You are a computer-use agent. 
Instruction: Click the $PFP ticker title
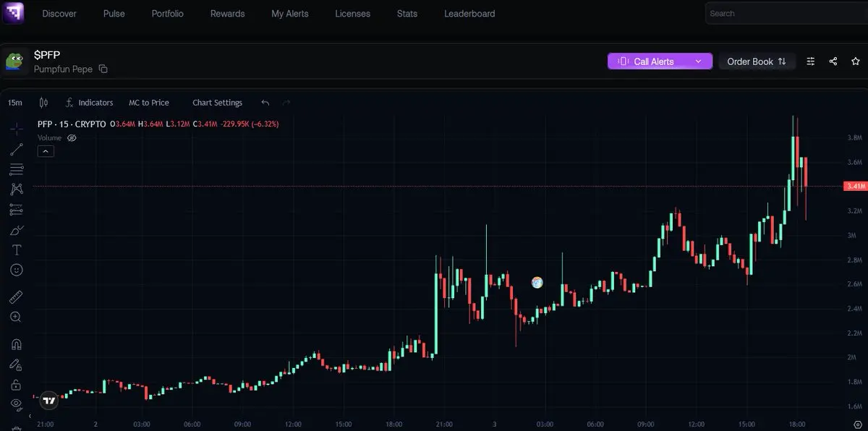(x=48, y=55)
